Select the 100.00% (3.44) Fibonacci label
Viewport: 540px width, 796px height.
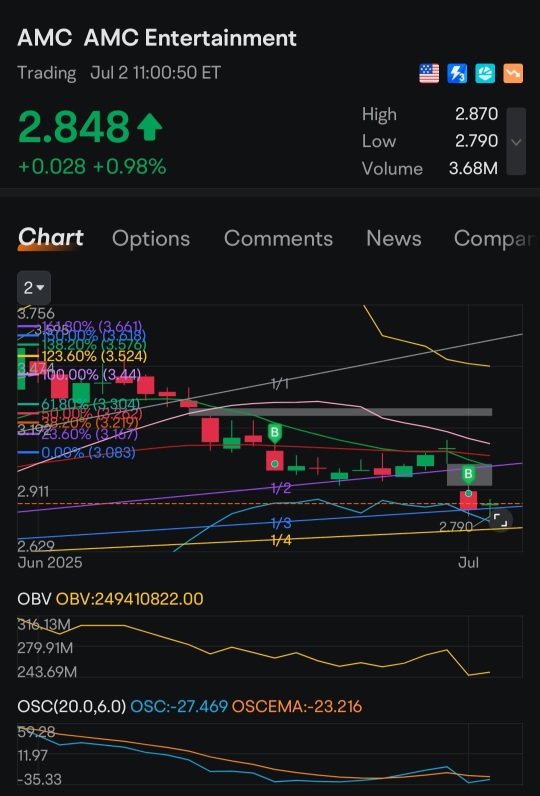pyautogui.click(x=91, y=375)
